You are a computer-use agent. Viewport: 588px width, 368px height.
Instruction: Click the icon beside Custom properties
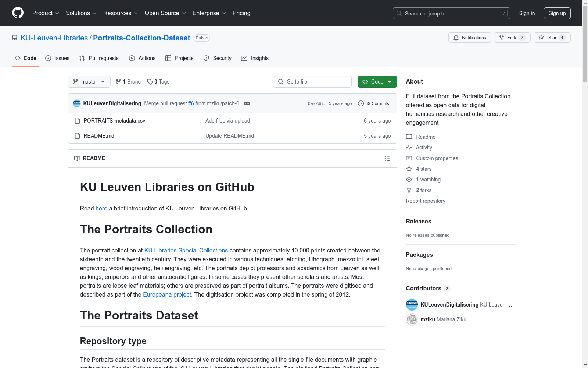[409, 158]
